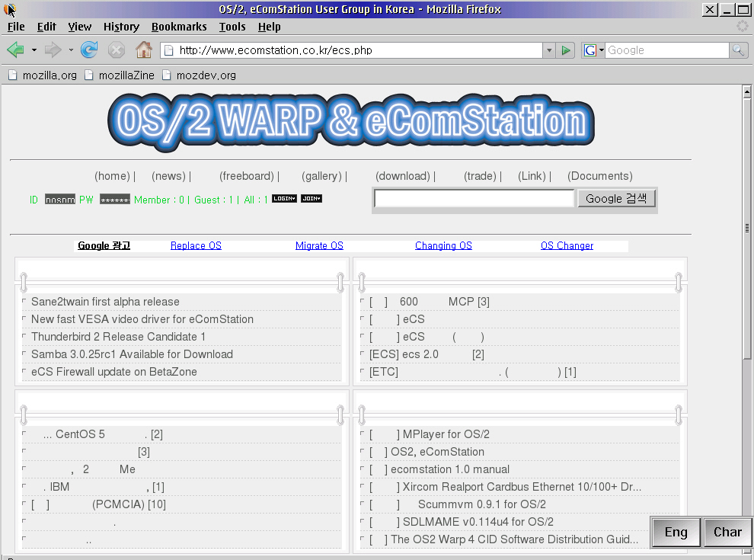
Task: Click the activity throbber icon
Action: [x=743, y=27]
